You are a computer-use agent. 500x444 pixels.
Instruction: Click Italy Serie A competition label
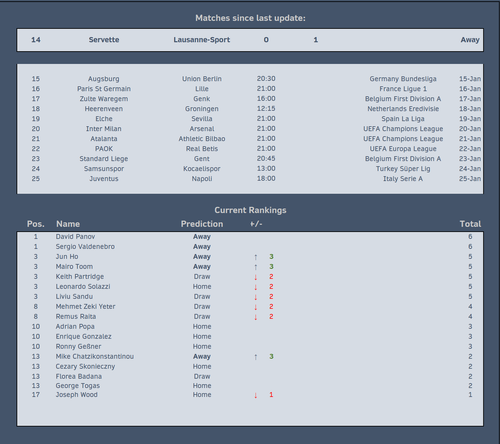pyautogui.click(x=403, y=179)
